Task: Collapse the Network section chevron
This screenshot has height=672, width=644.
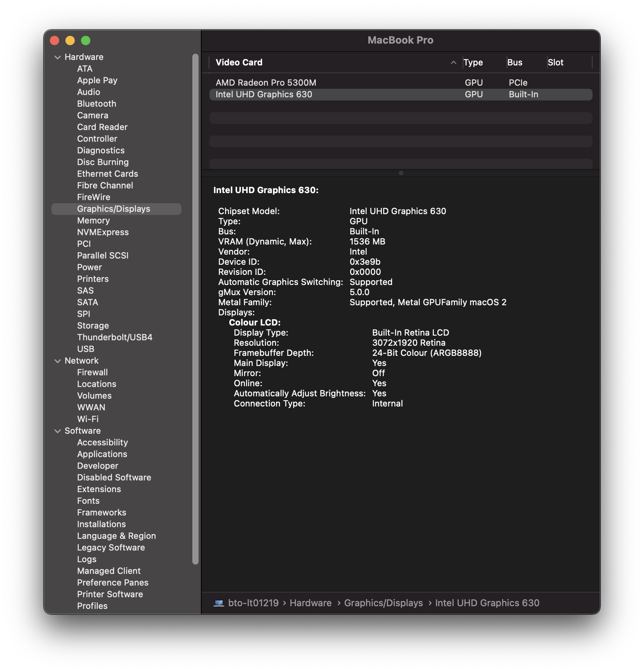Action: 58,361
